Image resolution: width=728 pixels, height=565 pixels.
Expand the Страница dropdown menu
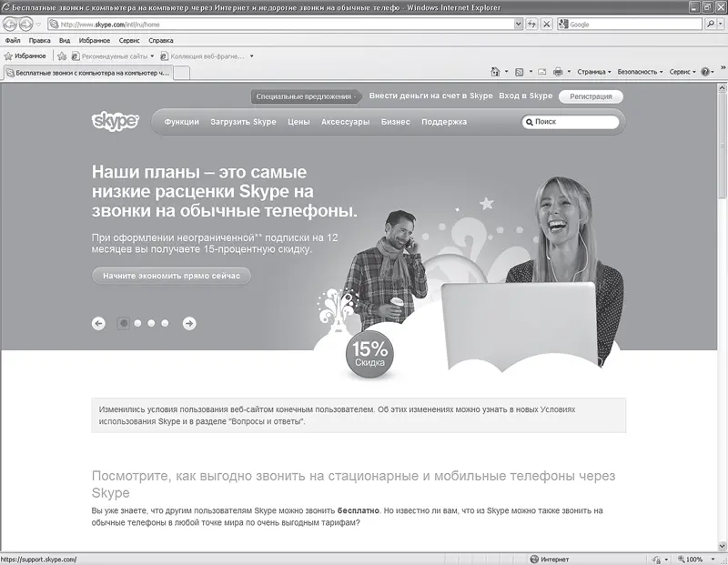point(593,71)
